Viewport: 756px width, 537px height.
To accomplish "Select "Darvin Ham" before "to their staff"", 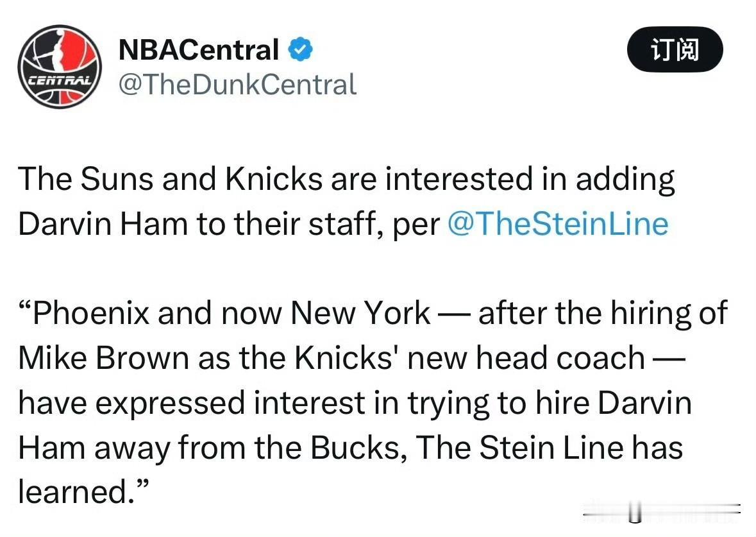I will click(103, 224).
